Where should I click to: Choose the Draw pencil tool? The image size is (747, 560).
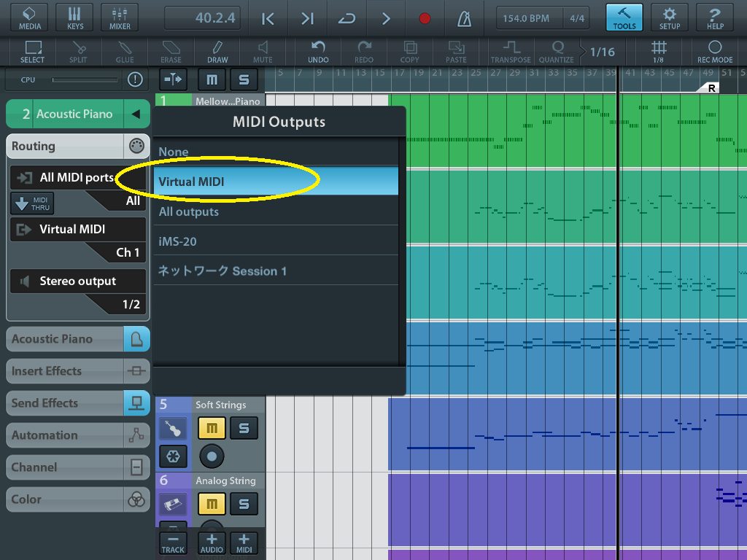(217, 52)
